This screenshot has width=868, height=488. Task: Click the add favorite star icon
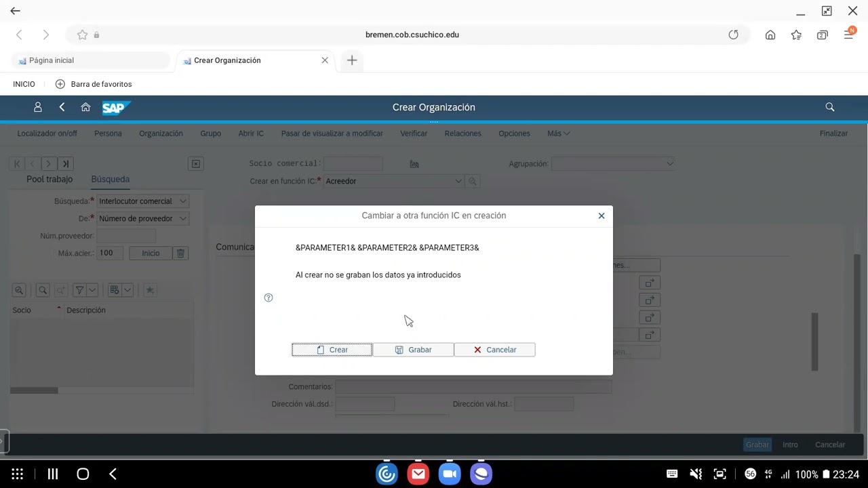click(x=150, y=290)
